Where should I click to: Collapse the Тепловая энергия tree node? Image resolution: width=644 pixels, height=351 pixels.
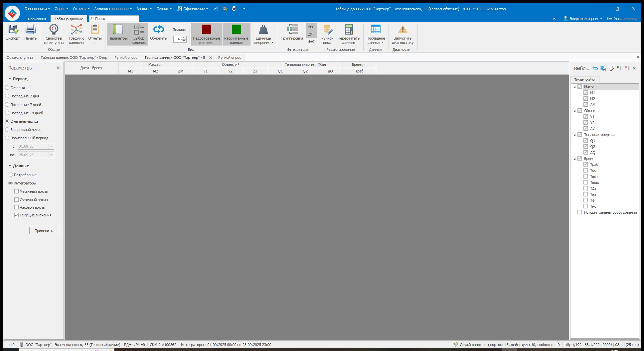574,135
